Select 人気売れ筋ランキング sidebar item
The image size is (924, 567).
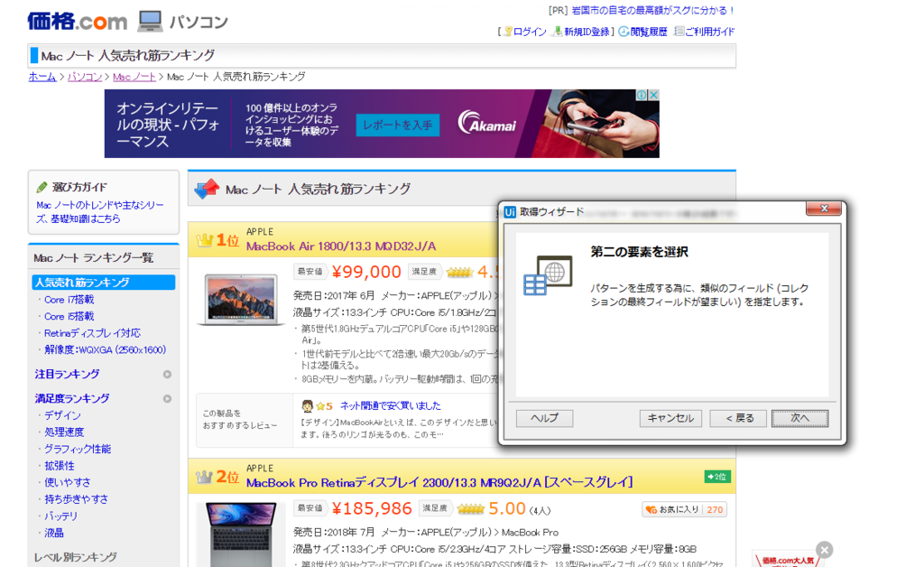point(103,283)
